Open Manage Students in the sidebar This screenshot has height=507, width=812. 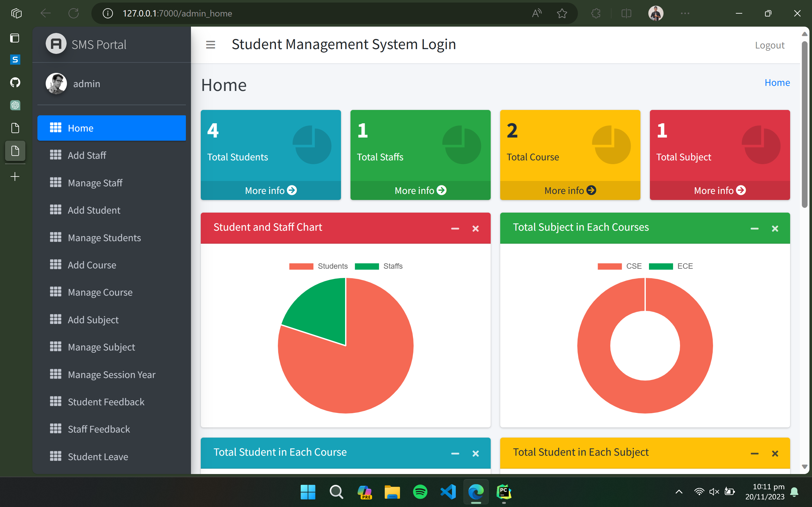104,237
